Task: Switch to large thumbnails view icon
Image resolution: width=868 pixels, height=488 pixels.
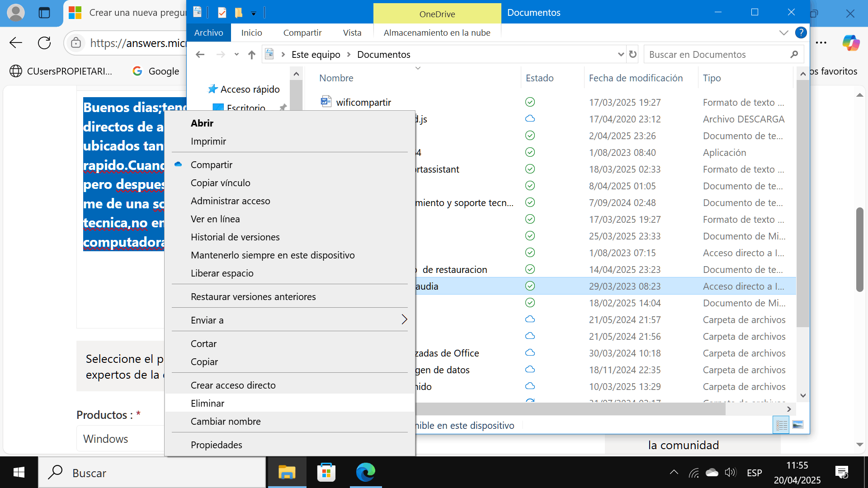Action: [x=798, y=425]
